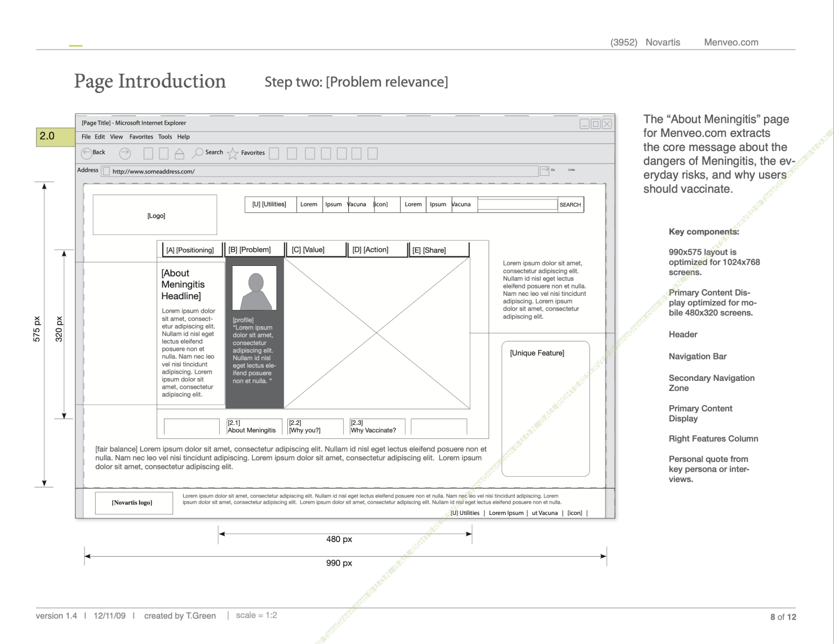This screenshot has height=644, width=834.
Task: Open the Edit menu
Action: (100, 137)
